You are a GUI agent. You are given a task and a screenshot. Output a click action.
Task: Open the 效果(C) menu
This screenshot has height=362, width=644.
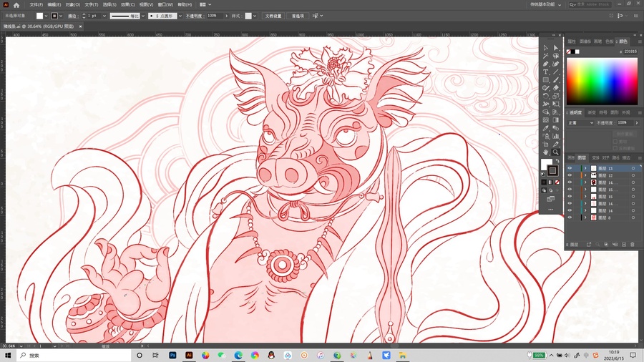(x=128, y=4)
